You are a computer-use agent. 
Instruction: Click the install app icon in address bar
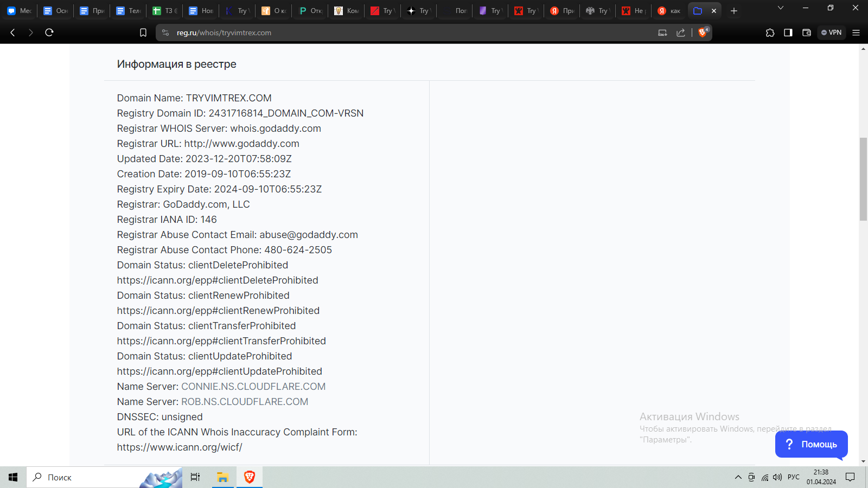pos(662,33)
